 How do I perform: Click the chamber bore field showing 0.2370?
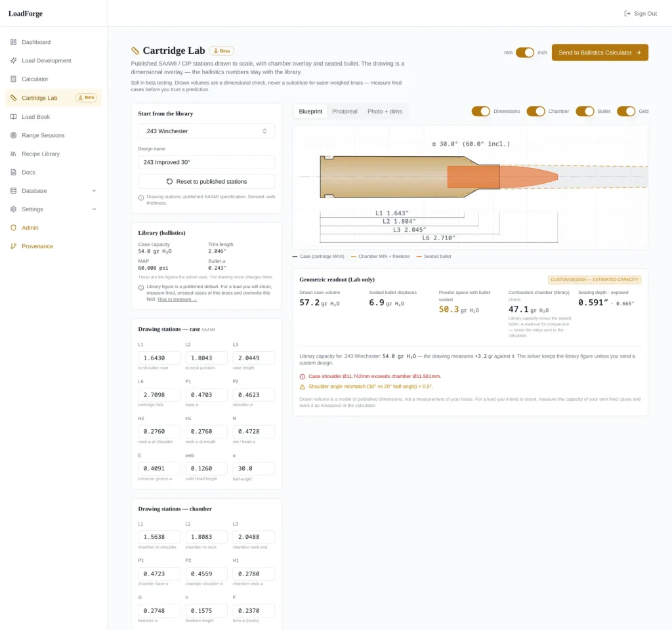253,611
